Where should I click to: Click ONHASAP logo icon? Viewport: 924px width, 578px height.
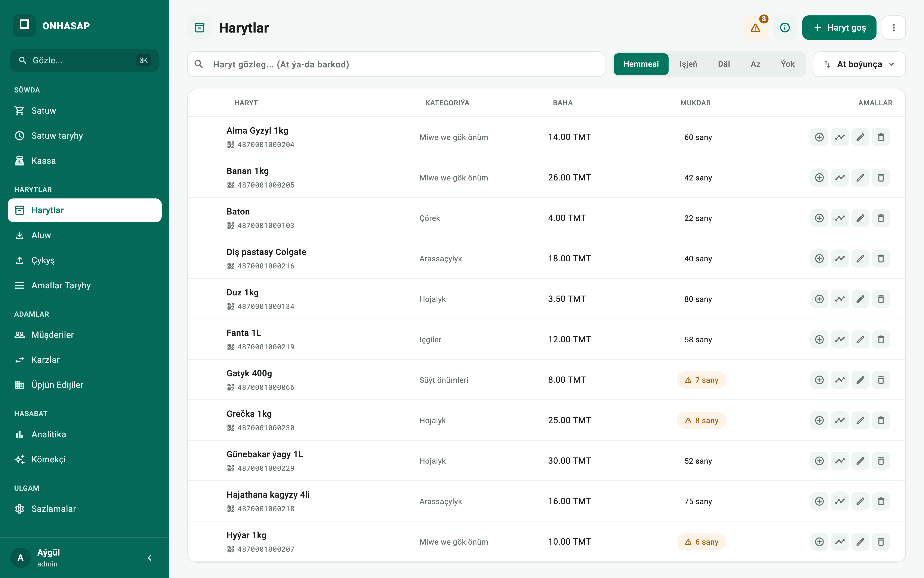click(x=24, y=26)
